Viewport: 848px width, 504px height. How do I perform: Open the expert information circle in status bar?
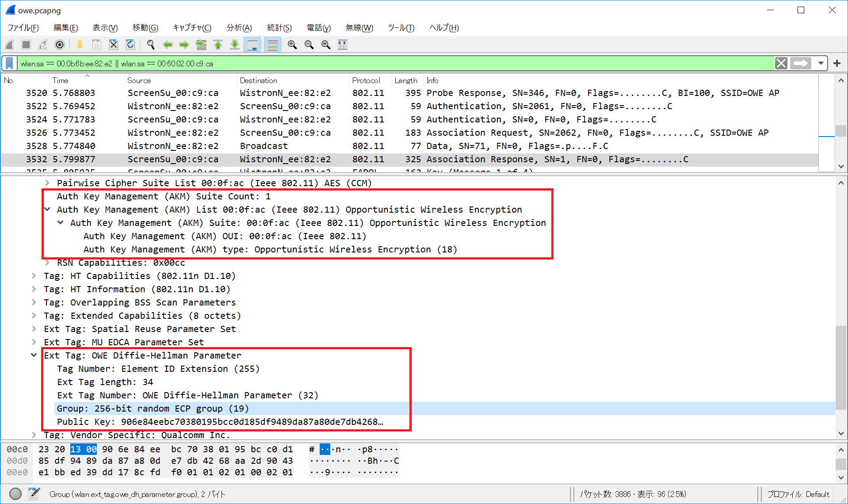coord(15,494)
